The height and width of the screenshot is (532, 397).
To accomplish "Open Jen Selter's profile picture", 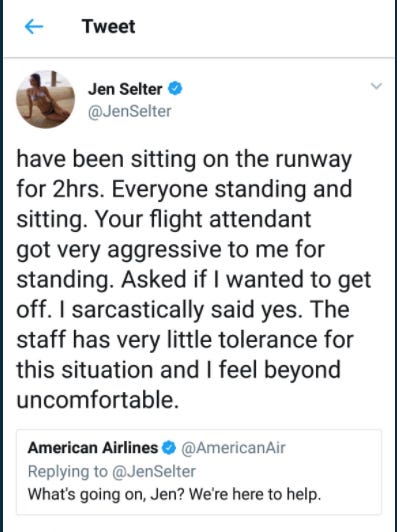I will click(45, 100).
